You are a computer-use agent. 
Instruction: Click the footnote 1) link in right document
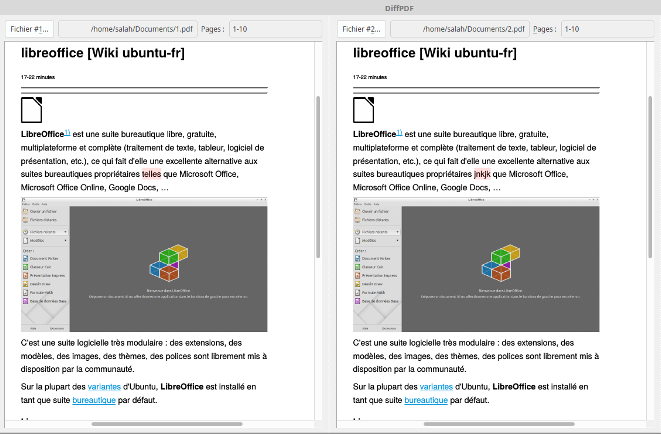[399, 133]
